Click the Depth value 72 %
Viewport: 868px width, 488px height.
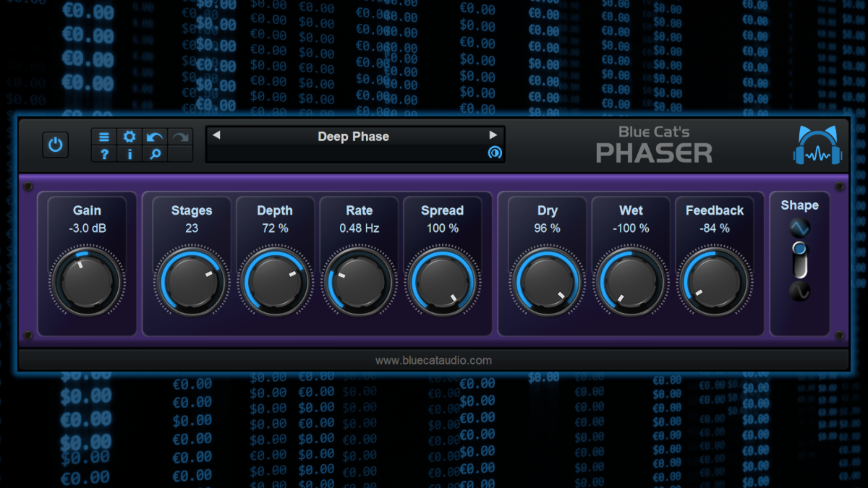coord(275,228)
